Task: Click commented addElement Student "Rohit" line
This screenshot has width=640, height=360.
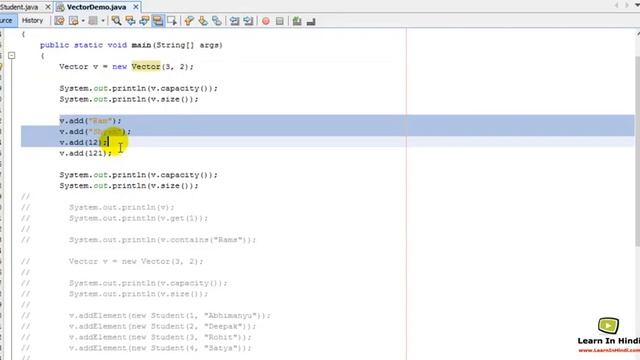Action: 160,337
